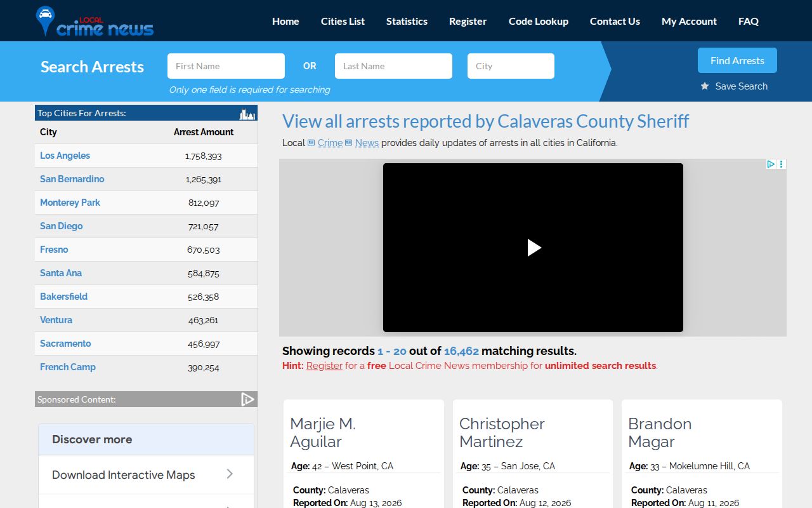Open the Bakersfield city link
Image resolution: width=812 pixels, height=508 pixels.
pos(63,297)
